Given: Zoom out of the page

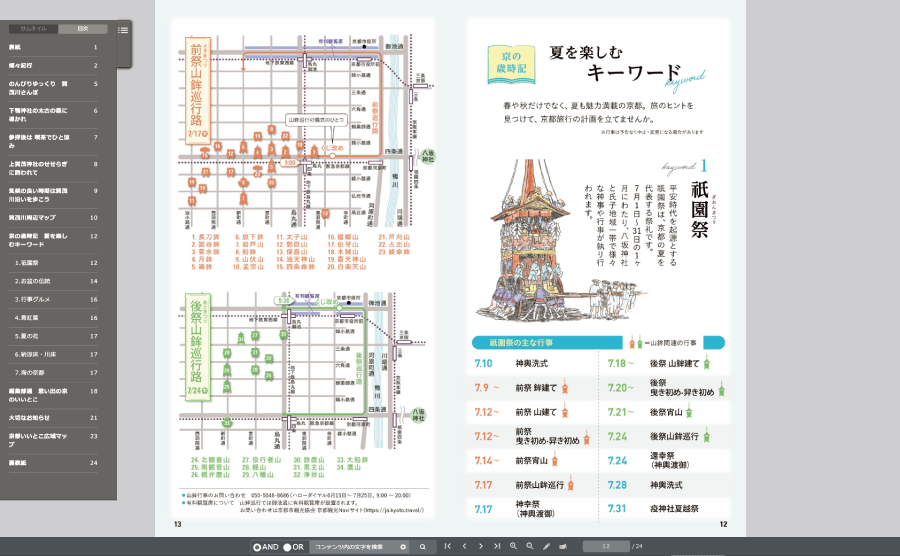Looking at the screenshot, I should click(x=530, y=547).
